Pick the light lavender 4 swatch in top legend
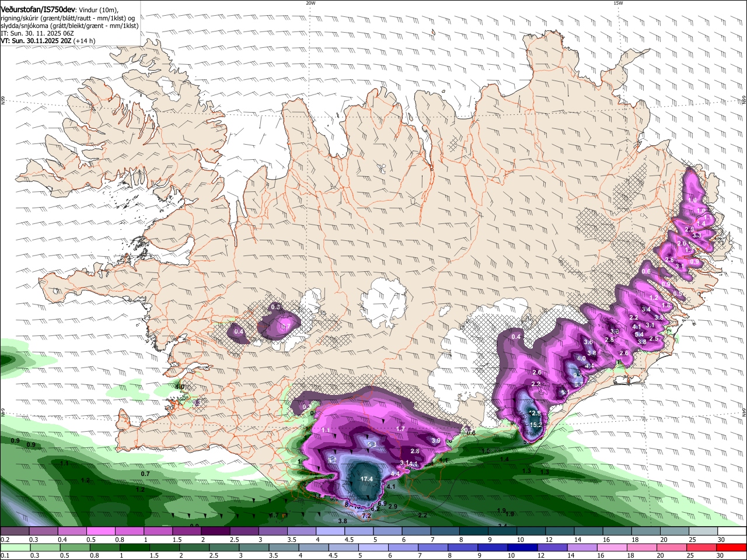Viewport: 747px width, 560px height. coord(330,531)
